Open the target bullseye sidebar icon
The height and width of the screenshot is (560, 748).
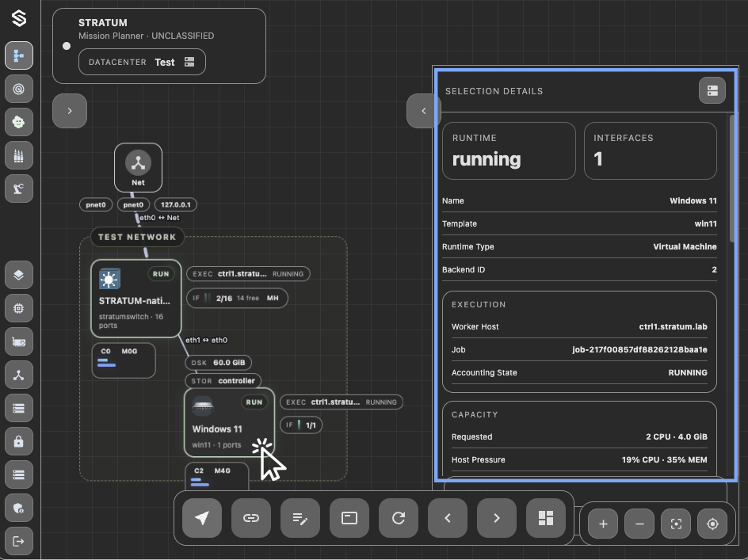(19, 90)
